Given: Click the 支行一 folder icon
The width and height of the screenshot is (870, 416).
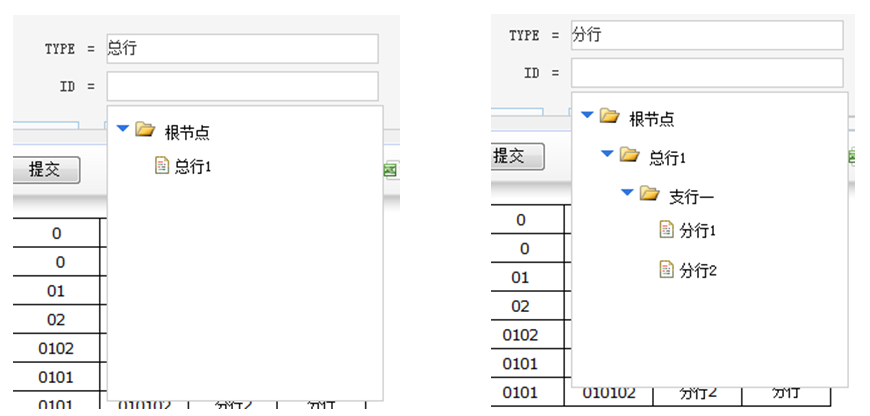Looking at the screenshot, I should click(x=649, y=193).
